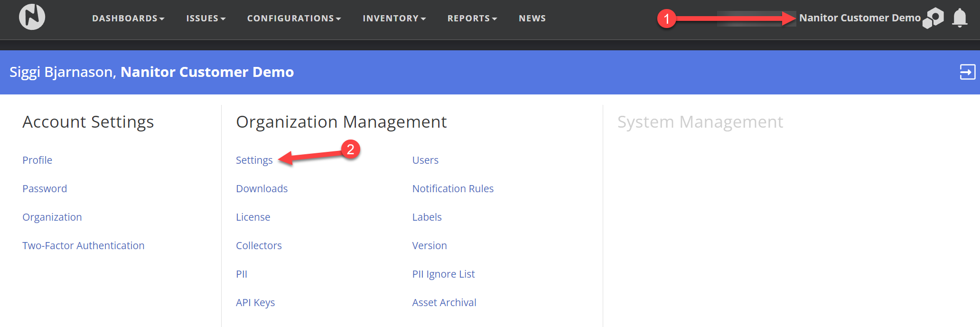Open the Collectors link
980x327 pixels.
point(259,245)
